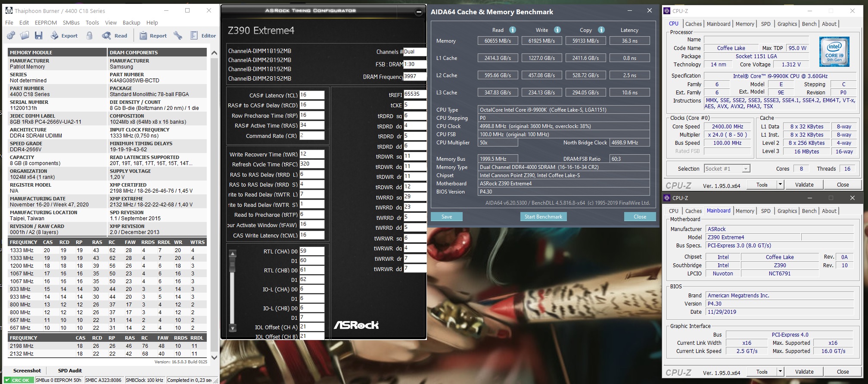The width and height of the screenshot is (868, 384).
Task: Click Close in the lower CPU-Z window
Action: pos(843,372)
